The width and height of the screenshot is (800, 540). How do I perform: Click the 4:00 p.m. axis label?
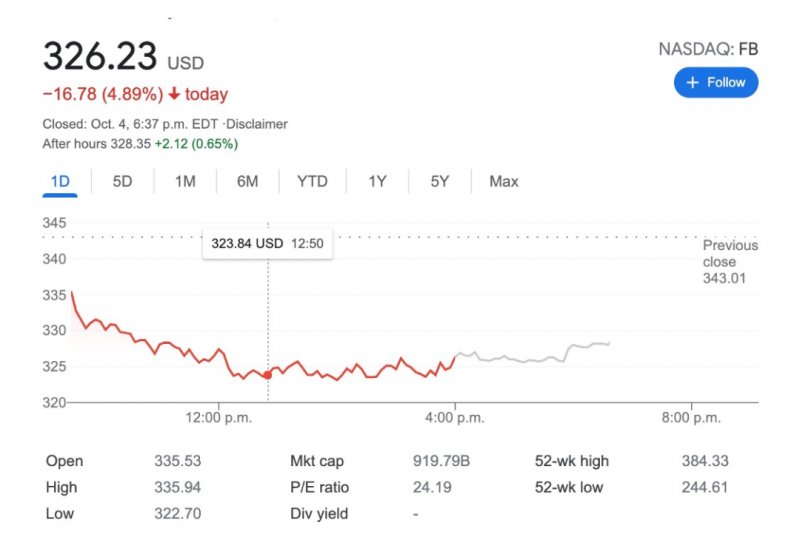click(x=455, y=418)
